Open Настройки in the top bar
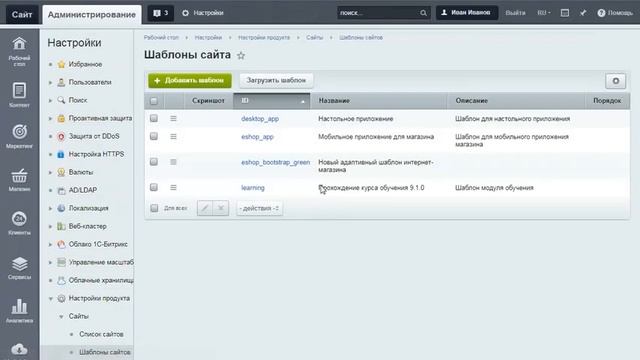This screenshot has width=640, height=360. tap(203, 13)
